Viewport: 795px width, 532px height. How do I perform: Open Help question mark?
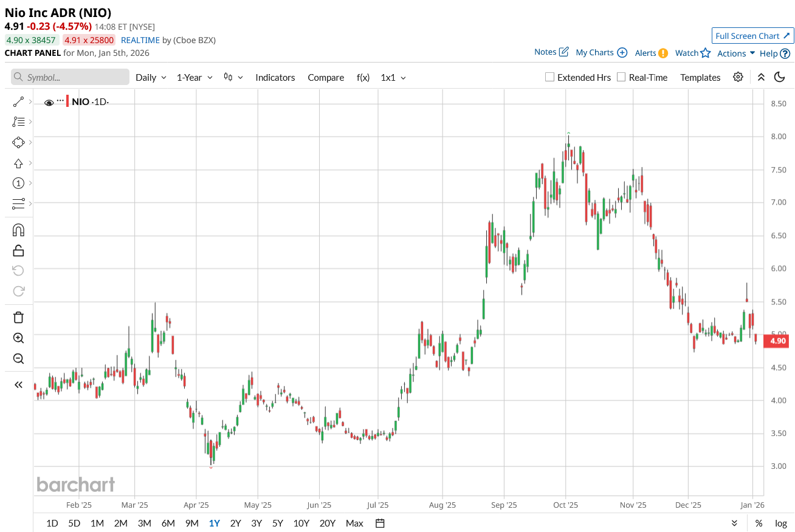coord(775,53)
